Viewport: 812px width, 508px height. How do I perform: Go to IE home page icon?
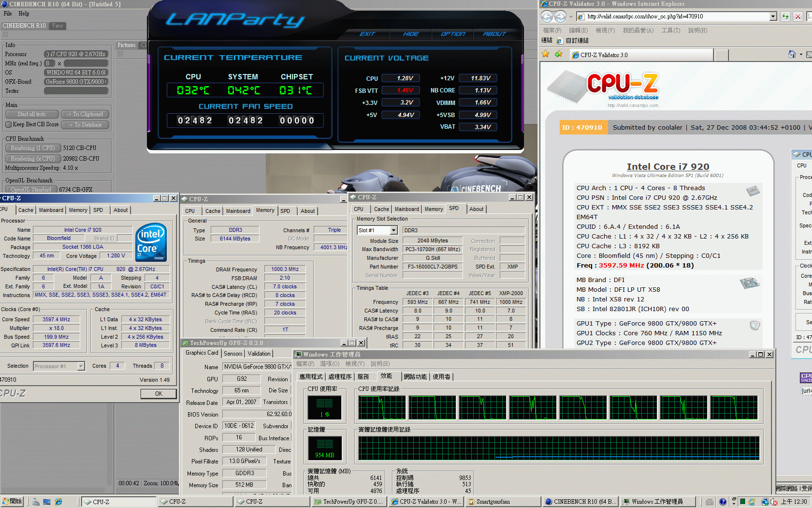[x=792, y=54]
